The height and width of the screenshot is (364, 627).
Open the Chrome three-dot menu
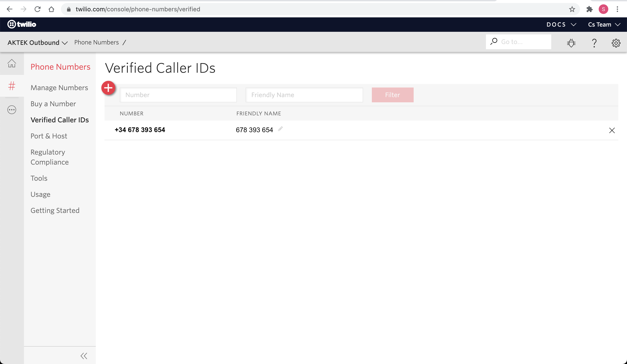617,9
